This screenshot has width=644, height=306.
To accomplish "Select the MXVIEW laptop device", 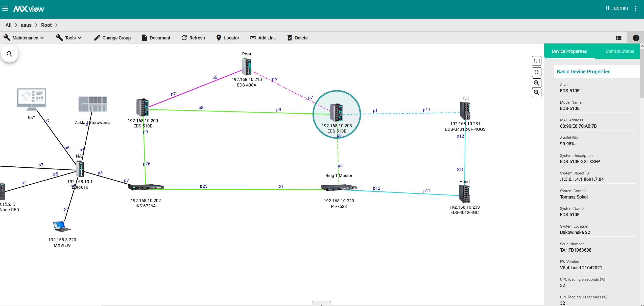I will click(x=62, y=227).
